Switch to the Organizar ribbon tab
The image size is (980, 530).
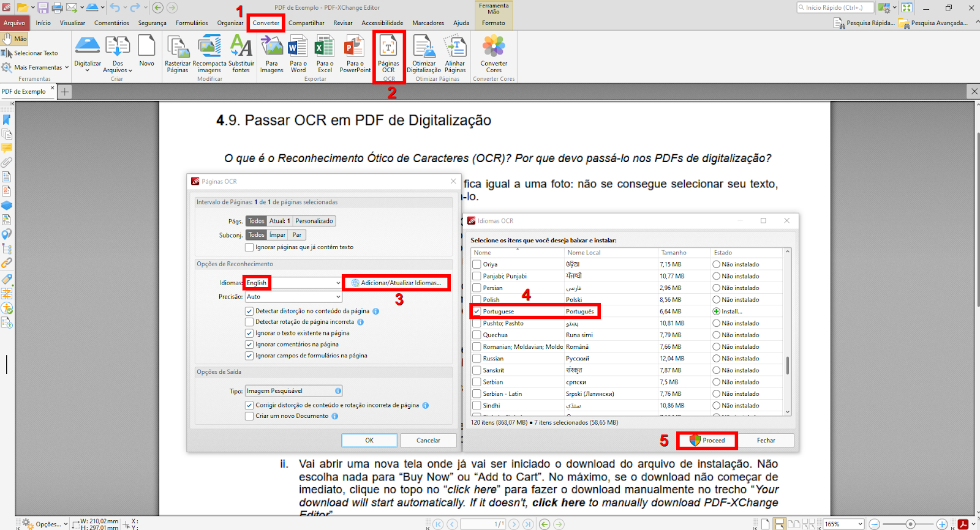tap(230, 23)
